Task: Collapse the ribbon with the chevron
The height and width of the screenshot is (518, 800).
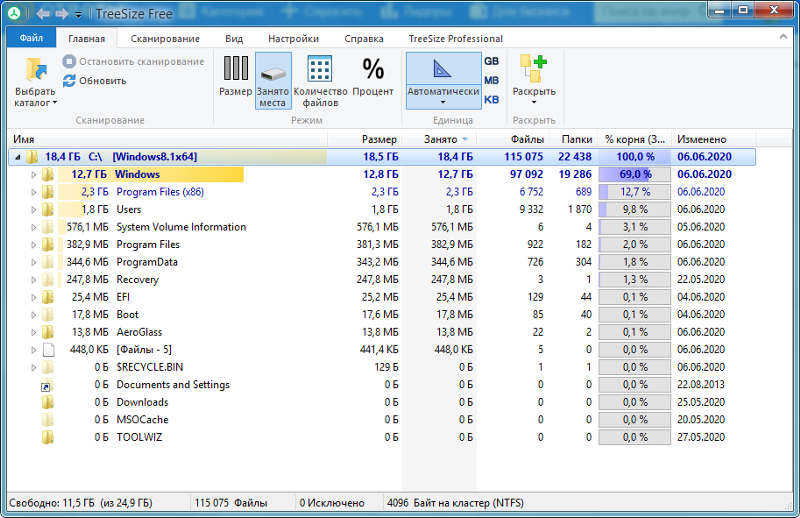Action: pyautogui.click(x=783, y=37)
